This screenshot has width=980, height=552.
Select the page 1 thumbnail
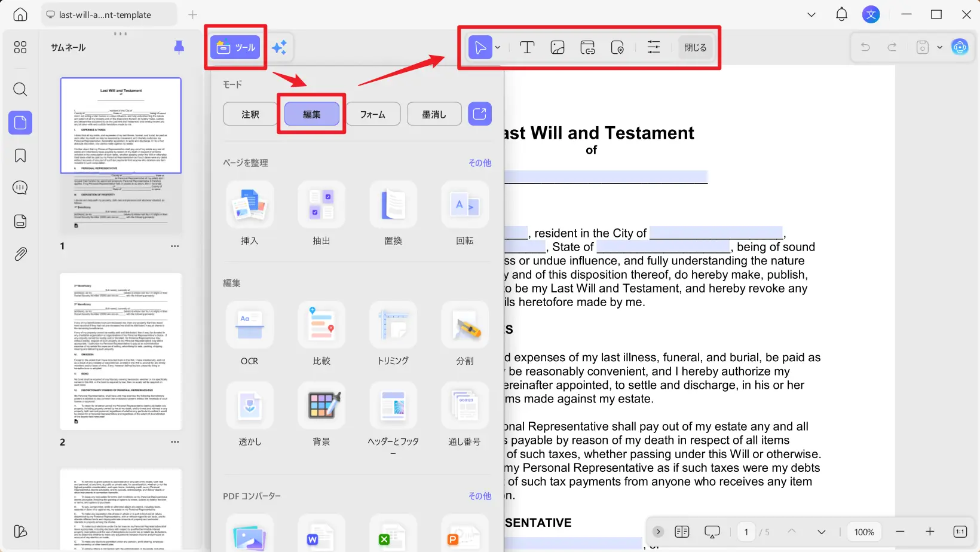point(121,156)
